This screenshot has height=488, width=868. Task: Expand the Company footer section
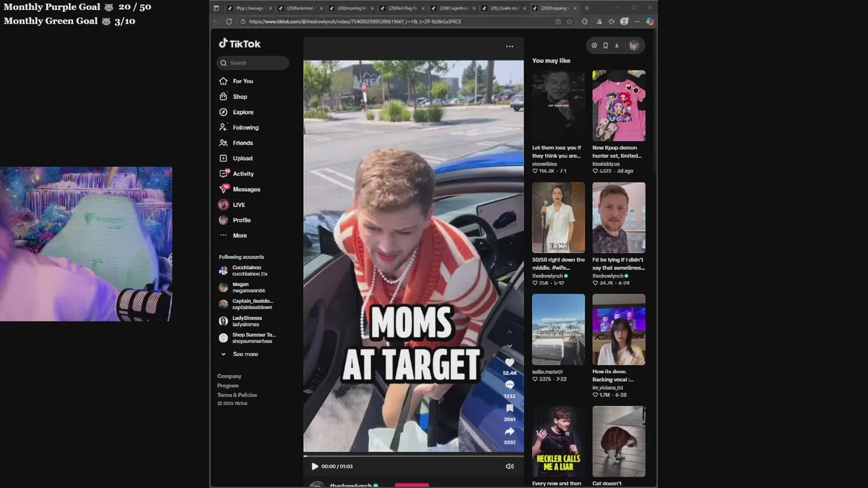[x=229, y=376]
